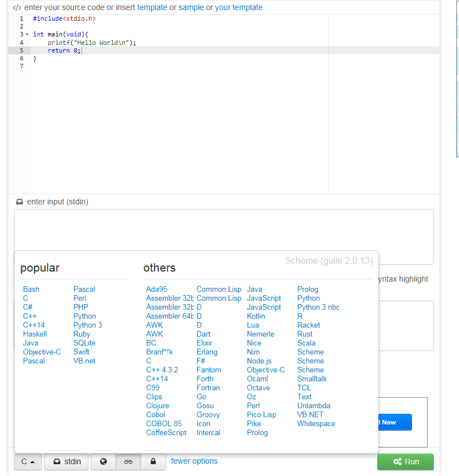
Task: Run the code with the green button
Action: [405, 462]
